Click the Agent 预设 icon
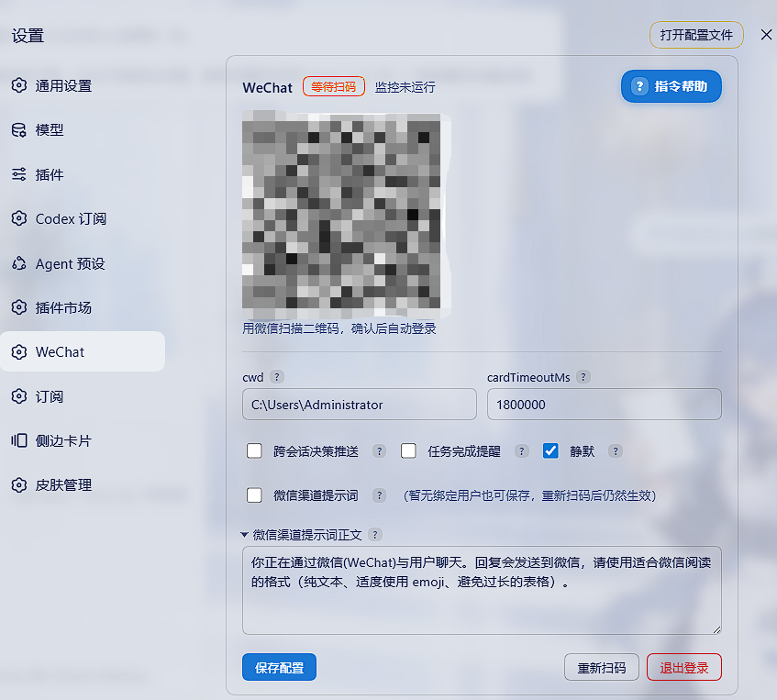Screen dimensions: 777x700 coord(19,263)
